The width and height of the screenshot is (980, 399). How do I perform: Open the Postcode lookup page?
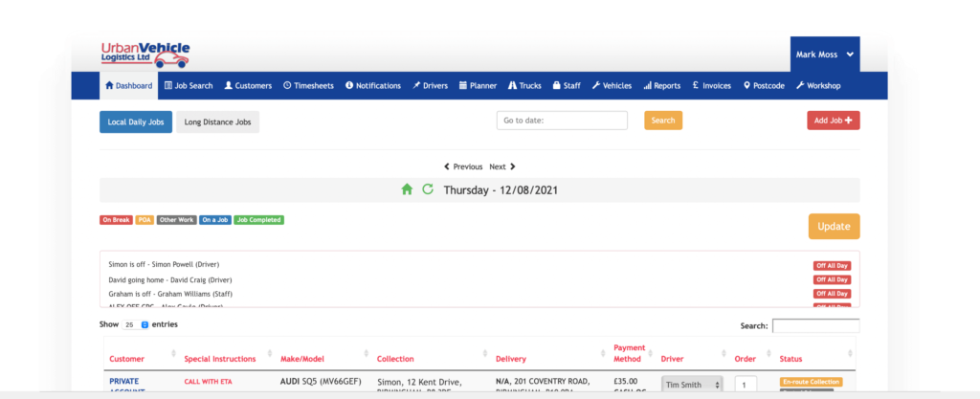pos(764,85)
